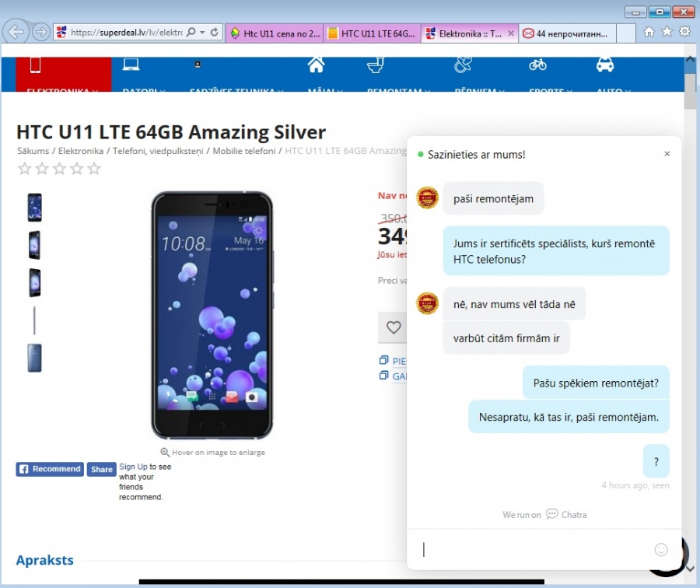Open the '44 непрочитанн...' mail tab

(568, 33)
